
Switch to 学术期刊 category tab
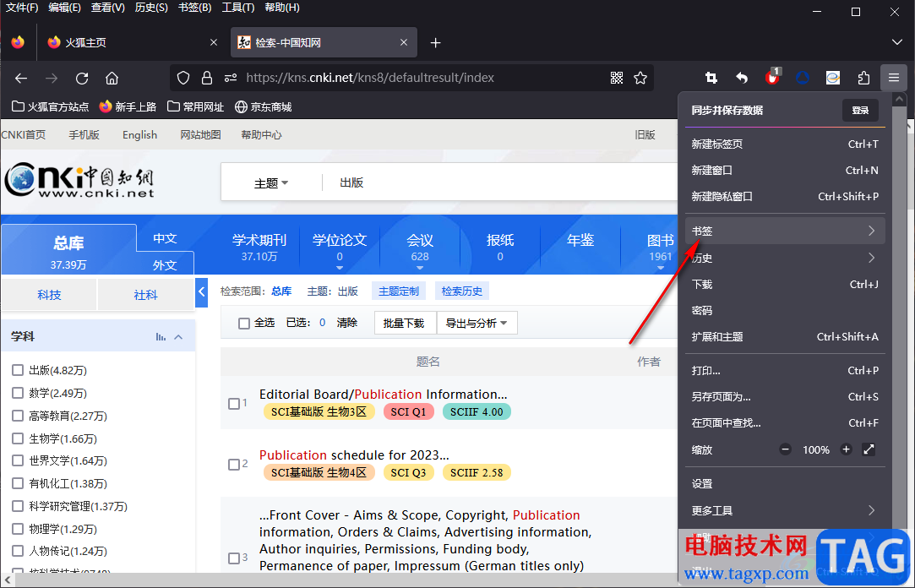pos(259,247)
